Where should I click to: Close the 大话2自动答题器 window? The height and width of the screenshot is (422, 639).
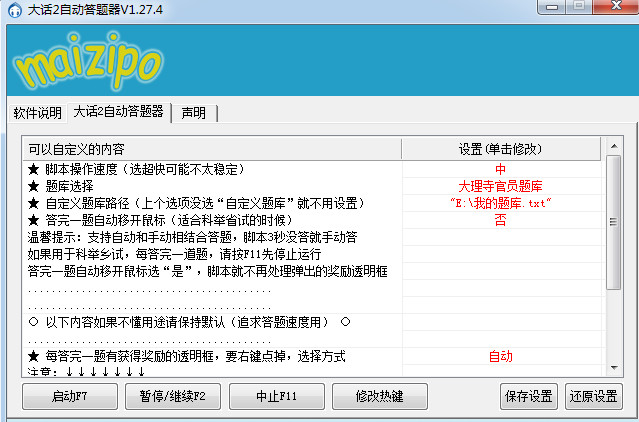point(616,7)
